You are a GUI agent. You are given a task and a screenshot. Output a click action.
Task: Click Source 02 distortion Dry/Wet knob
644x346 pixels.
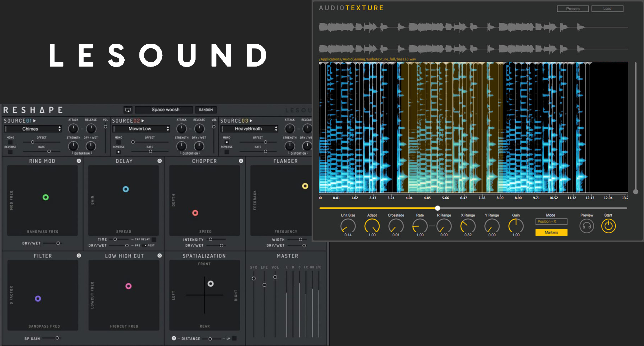click(x=199, y=146)
